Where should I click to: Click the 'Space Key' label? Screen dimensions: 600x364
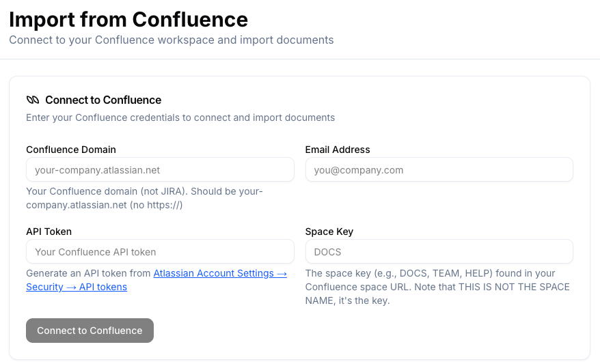point(329,232)
